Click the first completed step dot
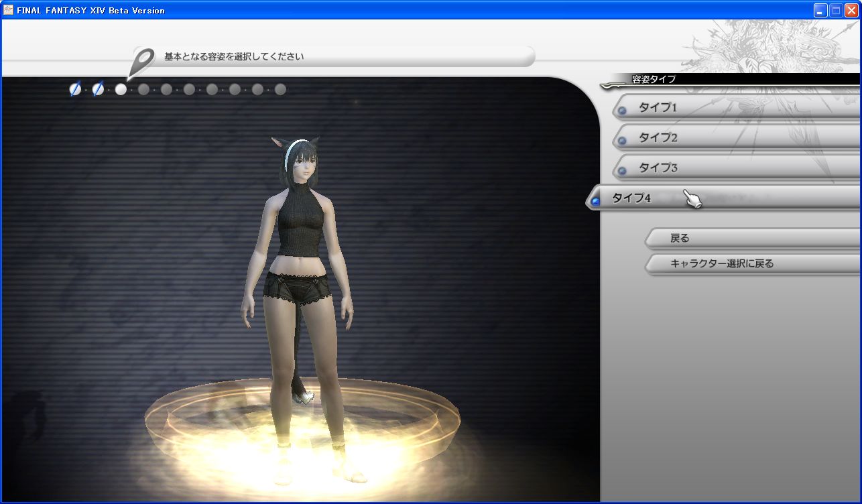The width and height of the screenshot is (862, 504). (x=75, y=89)
